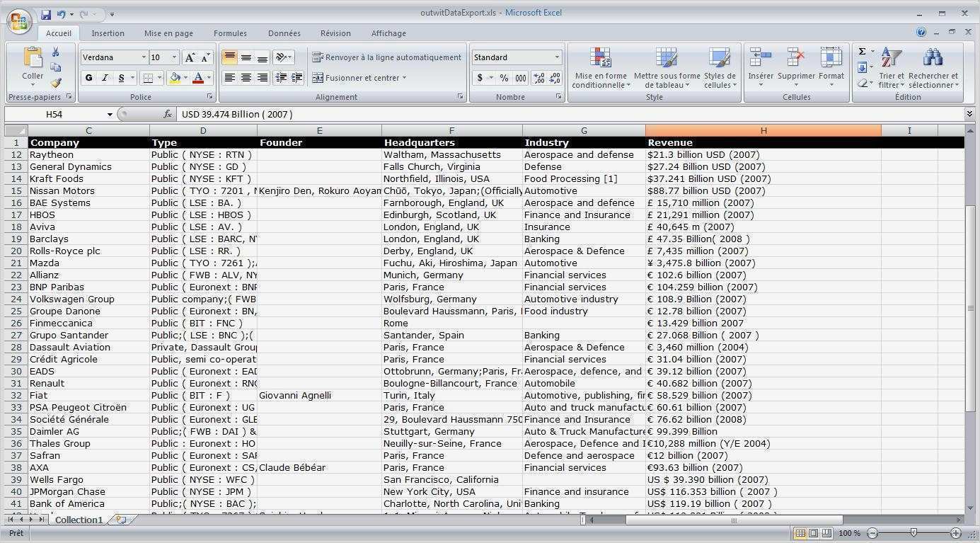Open 'Trier et filtrer' options
Screen dimensions: 980x543
click(892, 68)
